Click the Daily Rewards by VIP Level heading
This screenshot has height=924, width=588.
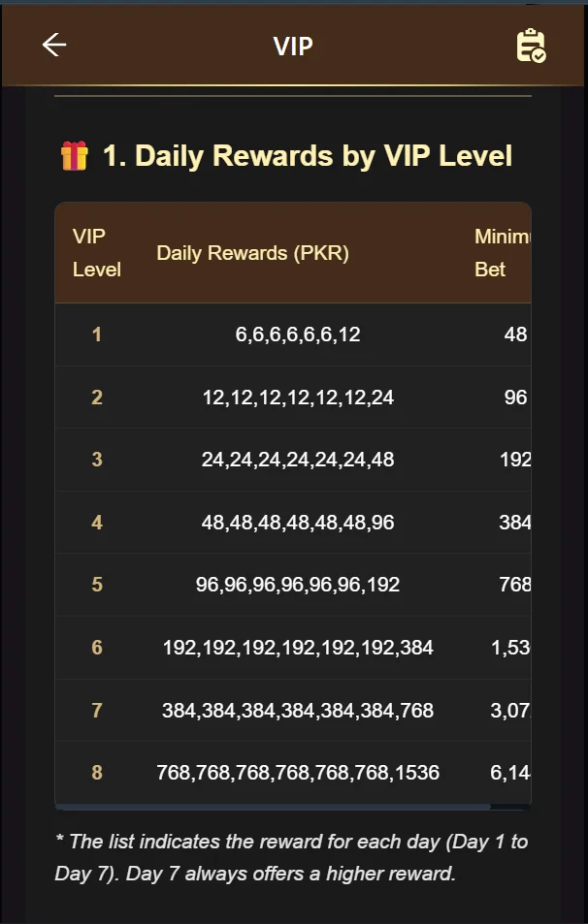(x=307, y=156)
